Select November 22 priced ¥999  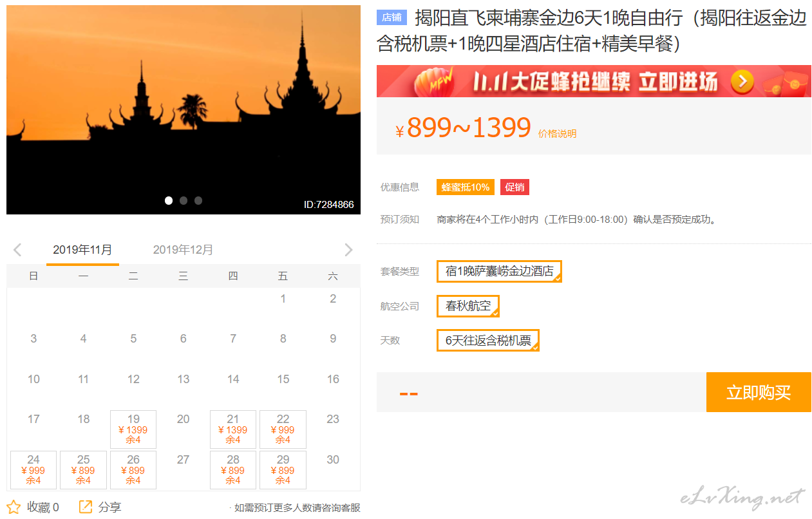283,429
